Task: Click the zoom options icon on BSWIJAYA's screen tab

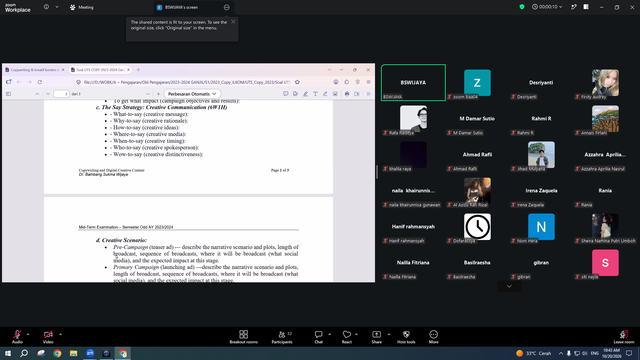Action: [227, 7]
